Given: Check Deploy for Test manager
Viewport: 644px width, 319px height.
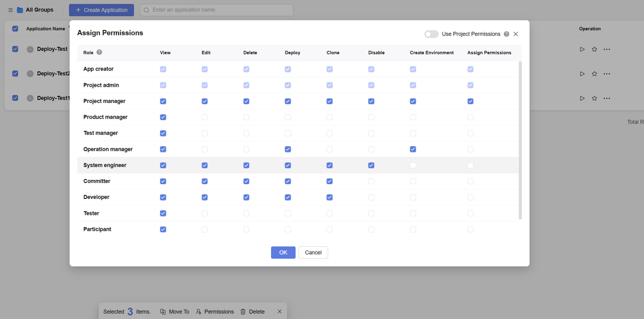Looking at the screenshot, I should [x=288, y=133].
